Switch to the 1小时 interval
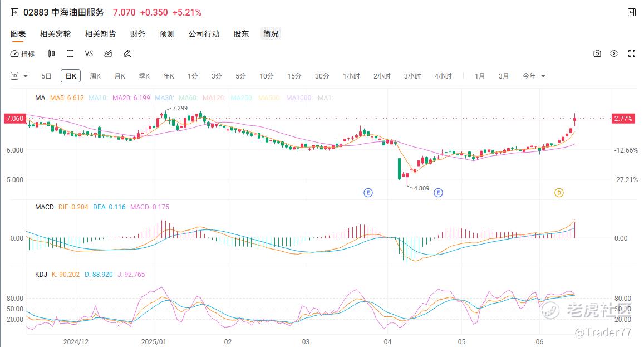 (x=351, y=76)
